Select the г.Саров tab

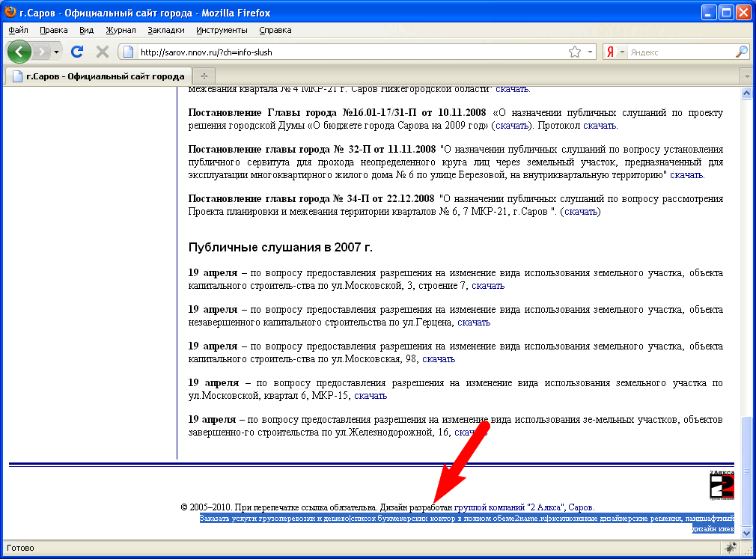(x=98, y=76)
